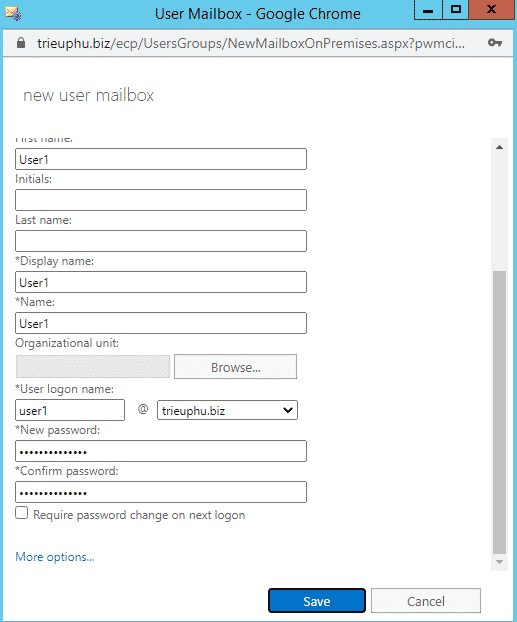Click the Confirm password field
This screenshot has width=517, height=622.
coord(161,492)
